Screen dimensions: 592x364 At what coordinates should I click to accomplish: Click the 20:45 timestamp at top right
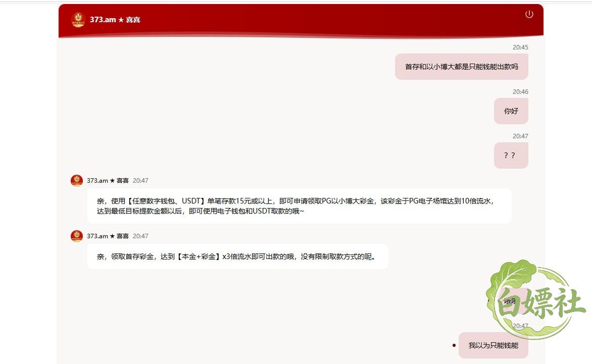coord(520,47)
